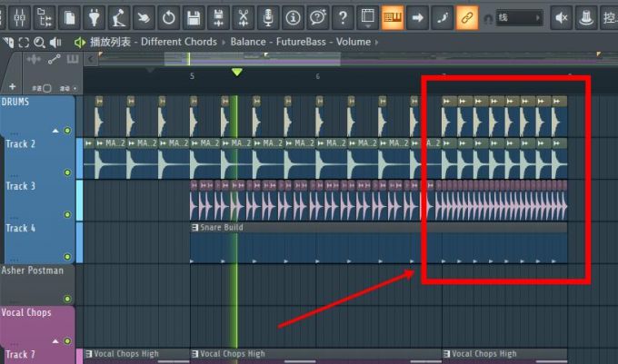
Task: Open the plugin picker plug icon
Action: click(94, 18)
